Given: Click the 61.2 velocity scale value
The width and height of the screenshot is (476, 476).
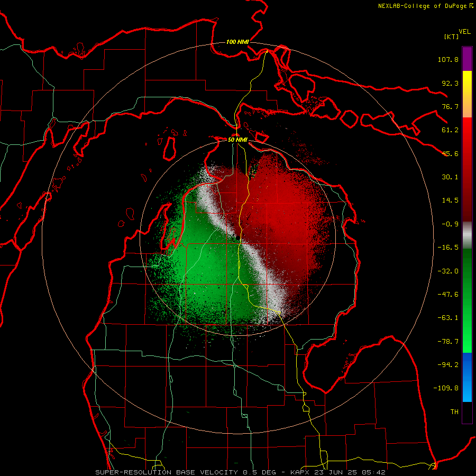Looking at the screenshot, I should click(x=450, y=130).
